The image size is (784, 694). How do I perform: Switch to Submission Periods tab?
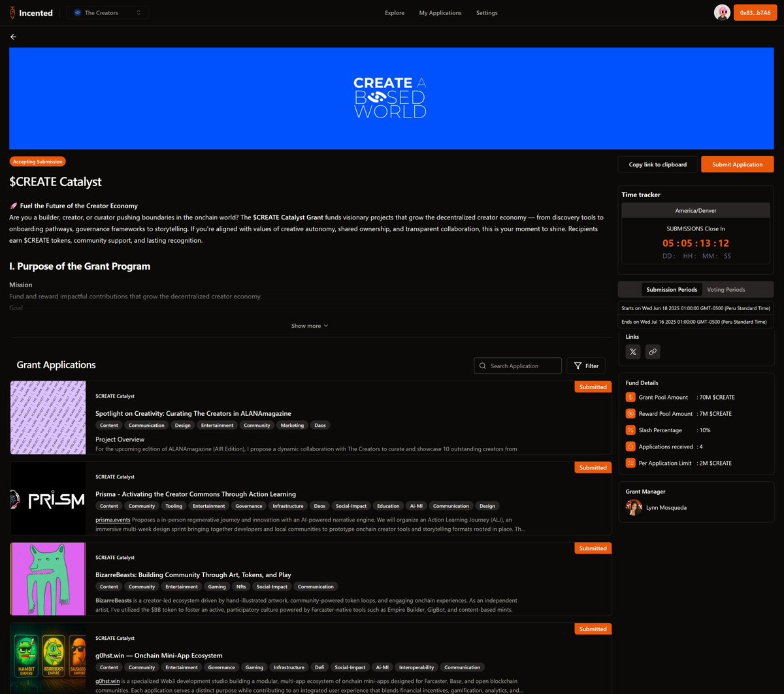tap(672, 289)
